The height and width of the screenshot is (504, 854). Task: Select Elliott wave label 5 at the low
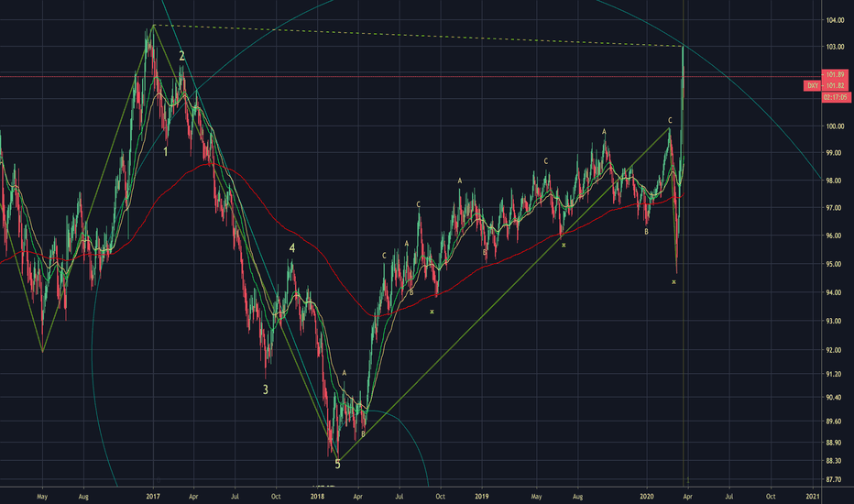point(337,464)
